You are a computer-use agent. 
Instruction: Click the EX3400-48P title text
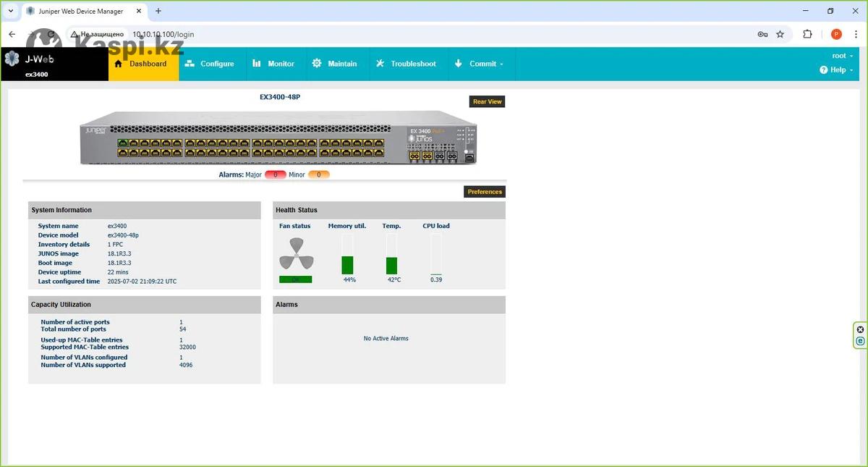coord(280,97)
